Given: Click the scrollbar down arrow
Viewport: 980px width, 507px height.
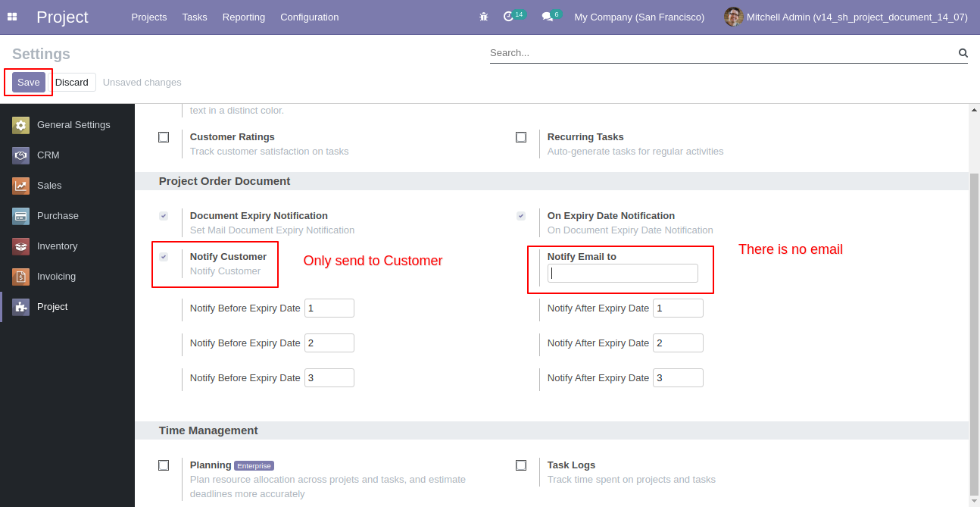Looking at the screenshot, I should pos(974,500).
